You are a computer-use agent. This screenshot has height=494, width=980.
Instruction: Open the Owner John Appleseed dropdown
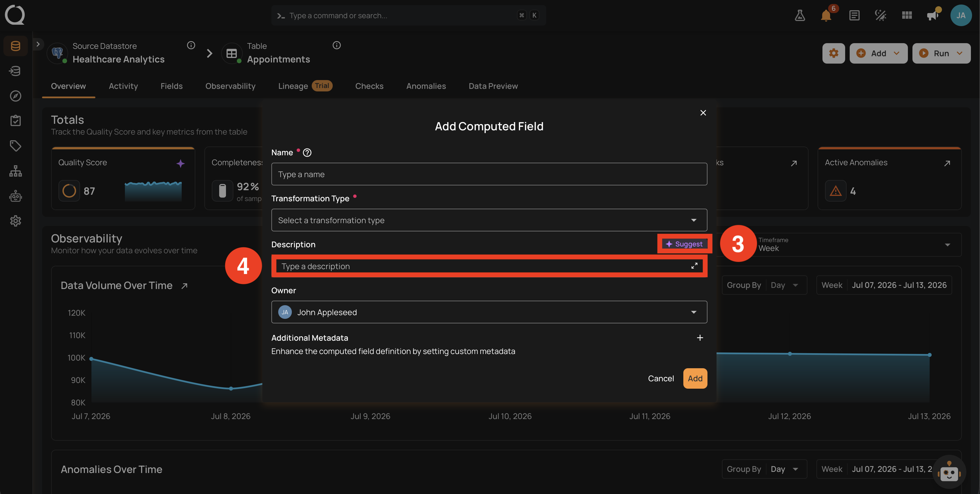click(489, 312)
